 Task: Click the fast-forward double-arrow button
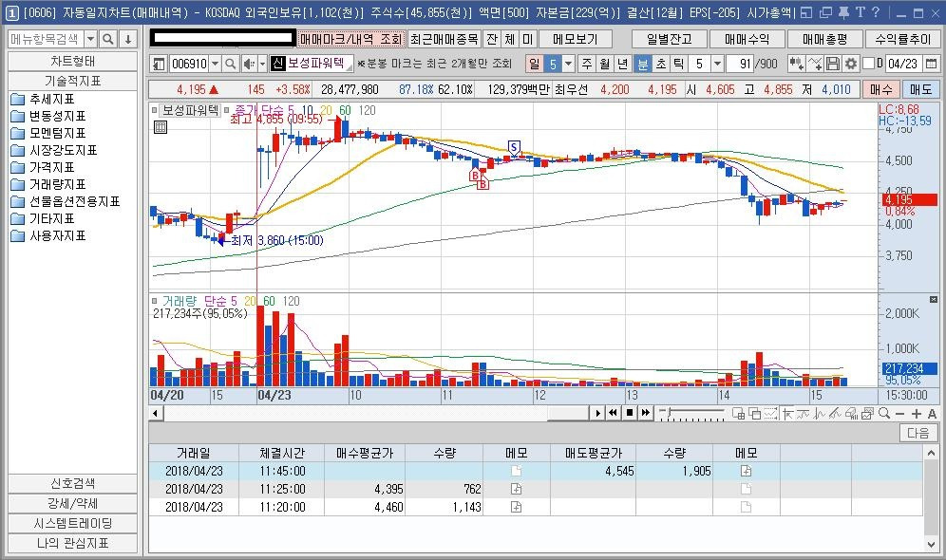click(646, 412)
